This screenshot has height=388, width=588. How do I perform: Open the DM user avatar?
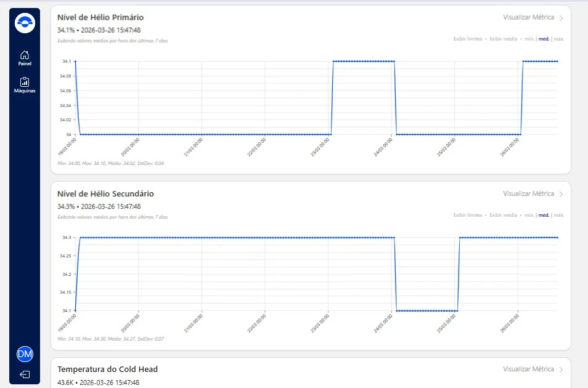(25, 354)
